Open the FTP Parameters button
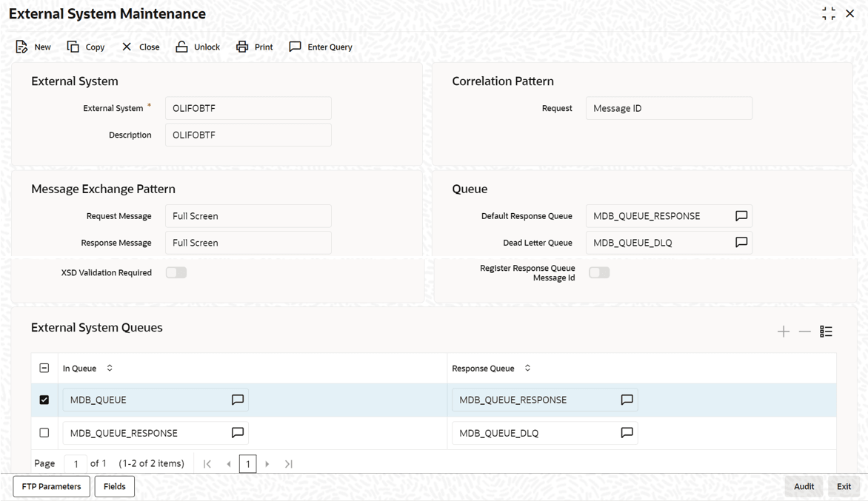 [52, 486]
